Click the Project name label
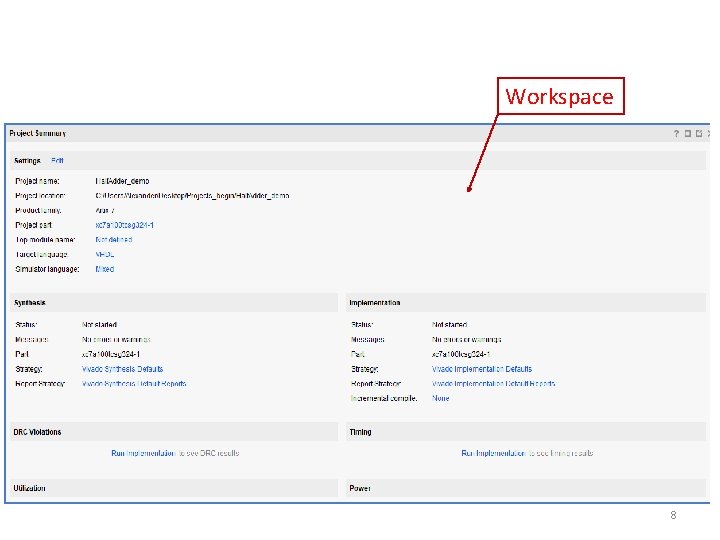Image resolution: width=720 pixels, height=540 pixels. point(37,181)
